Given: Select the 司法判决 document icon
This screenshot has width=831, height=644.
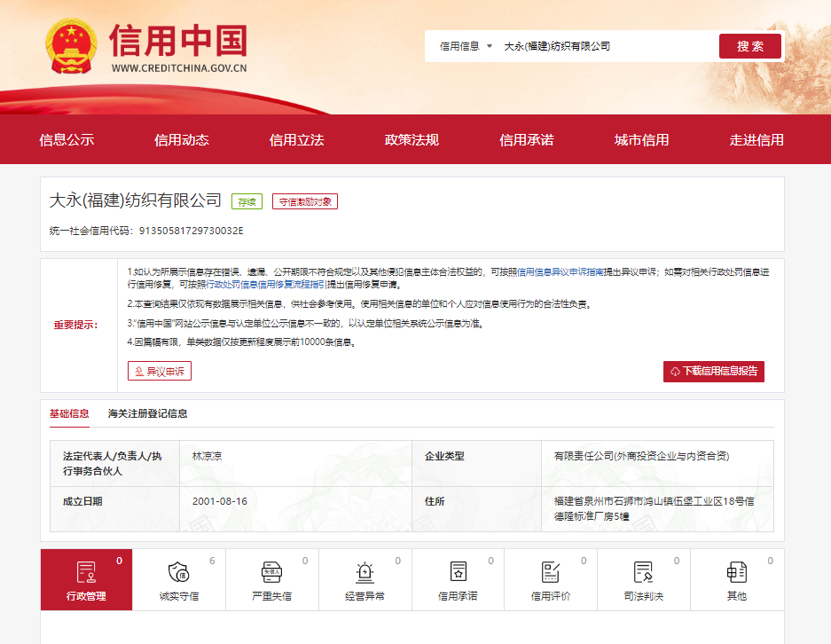Looking at the screenshot, I should tap(643, 572).
